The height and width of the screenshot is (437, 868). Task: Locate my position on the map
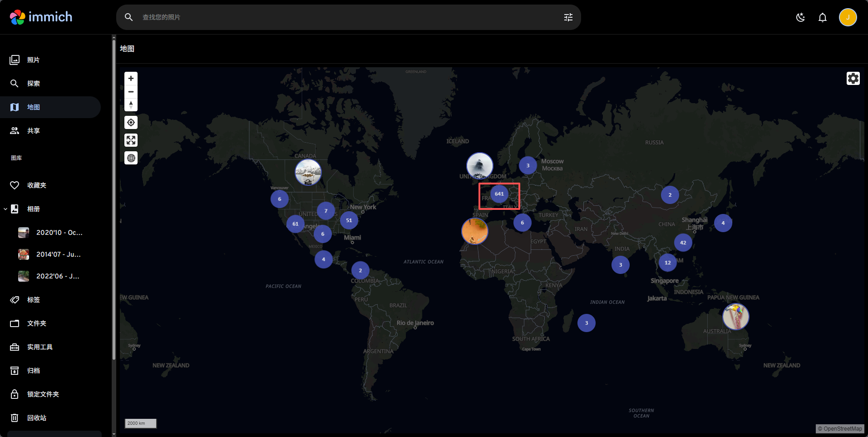tap(131, 123)
